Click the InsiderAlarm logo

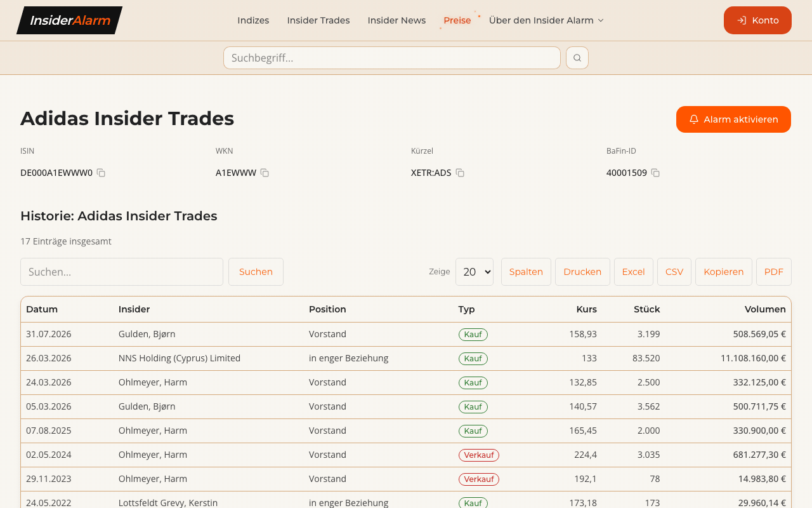(x=69, y=20)
